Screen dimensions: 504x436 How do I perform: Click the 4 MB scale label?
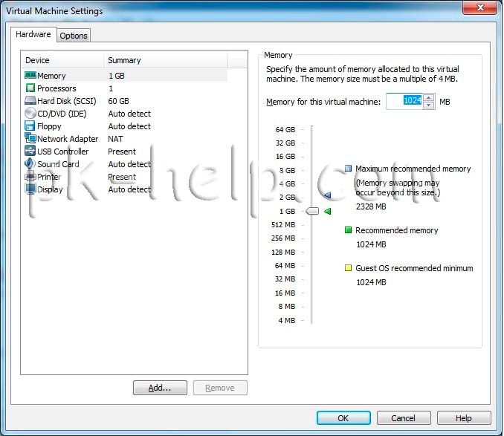pos(287,320)
